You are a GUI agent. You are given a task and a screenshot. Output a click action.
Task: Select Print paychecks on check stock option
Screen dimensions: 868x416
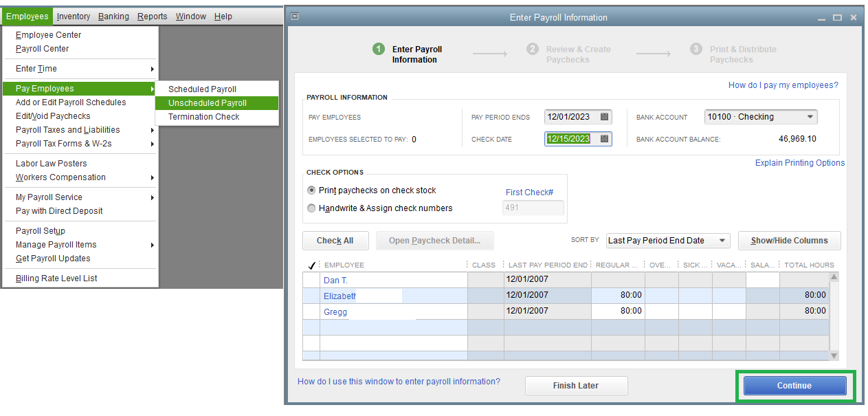click(x=312, y=190)
